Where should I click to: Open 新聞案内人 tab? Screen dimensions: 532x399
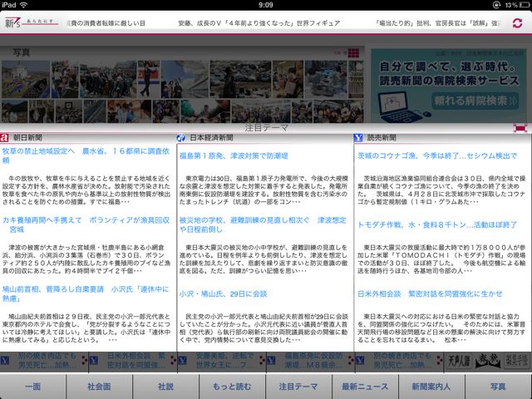(431, 386)
